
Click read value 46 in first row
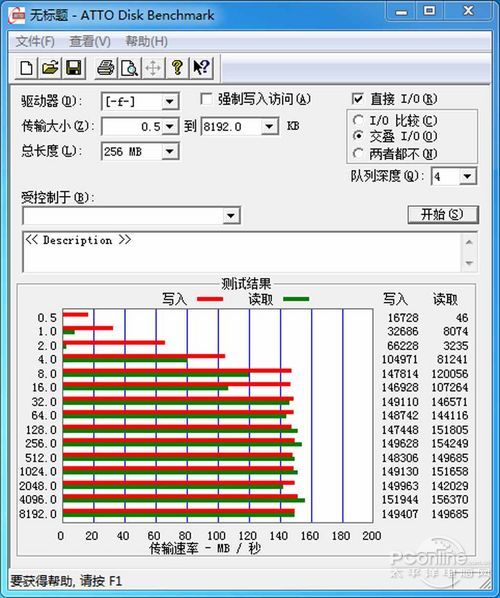[462, 318]
